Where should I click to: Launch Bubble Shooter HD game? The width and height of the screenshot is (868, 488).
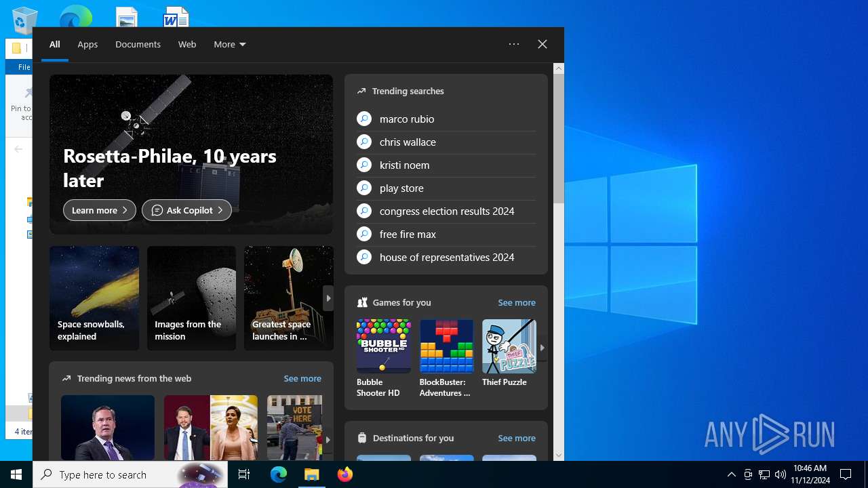[x=384, y=359]
